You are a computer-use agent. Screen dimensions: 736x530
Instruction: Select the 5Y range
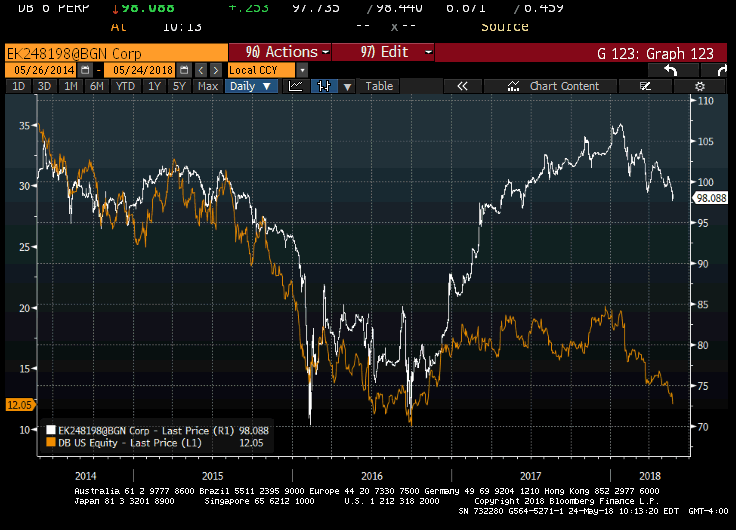tap(179, 86)
